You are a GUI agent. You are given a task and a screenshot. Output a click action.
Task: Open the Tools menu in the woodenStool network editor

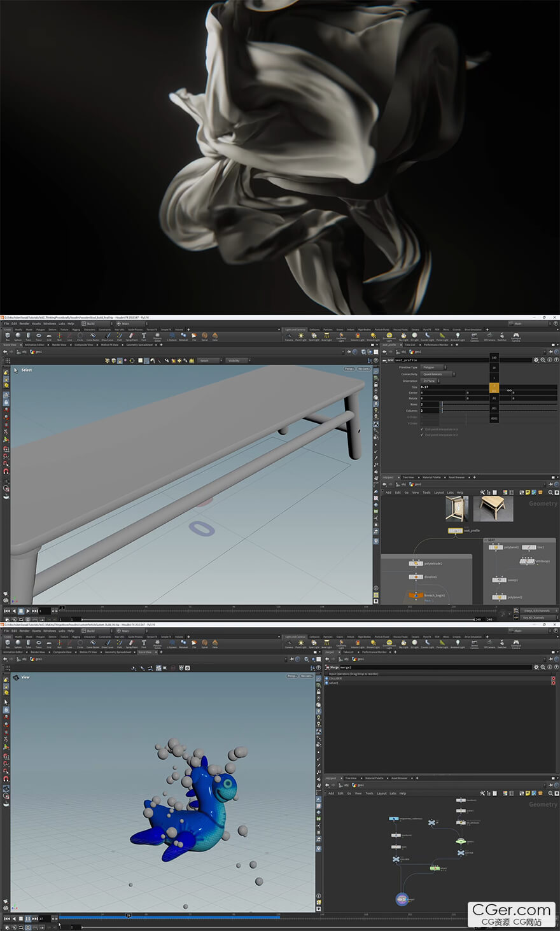pyautogui.click(x=426, y=493)
